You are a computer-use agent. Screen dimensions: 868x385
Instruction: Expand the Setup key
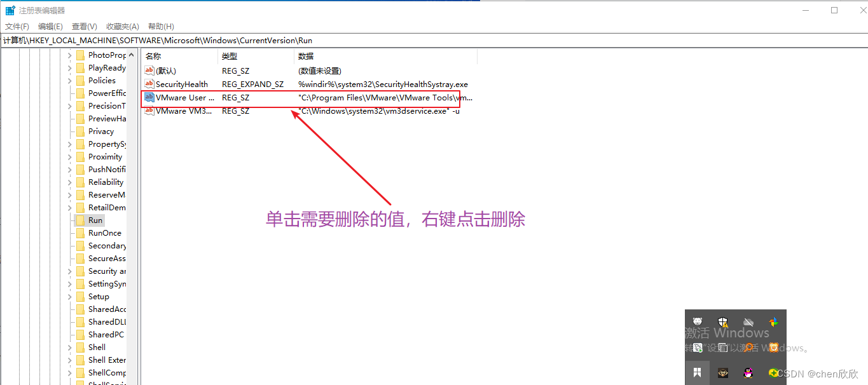[69, 297]
